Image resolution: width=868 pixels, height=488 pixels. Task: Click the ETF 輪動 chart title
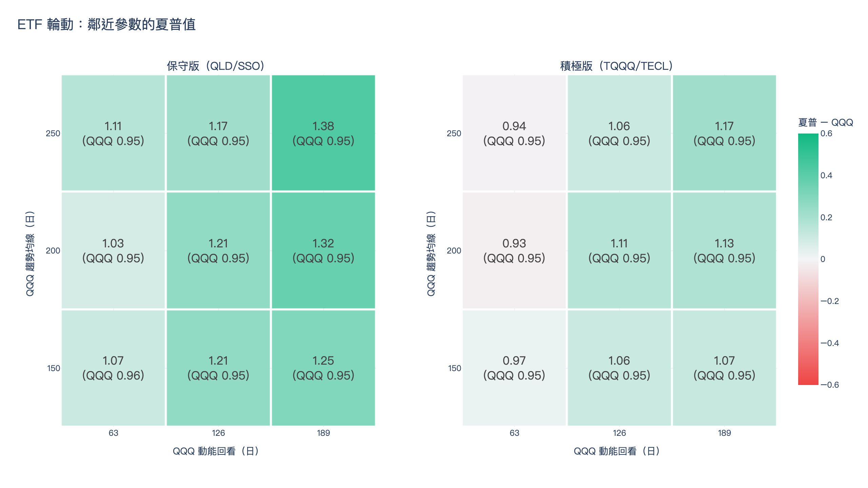click(106, 24)
